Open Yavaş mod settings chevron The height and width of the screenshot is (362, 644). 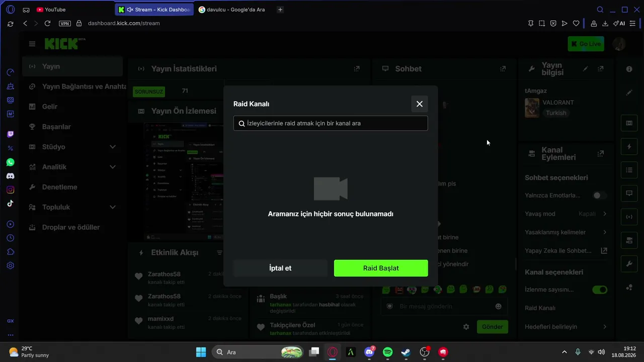[605, 214]
